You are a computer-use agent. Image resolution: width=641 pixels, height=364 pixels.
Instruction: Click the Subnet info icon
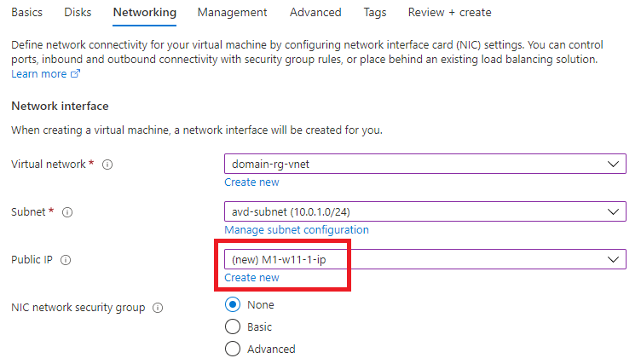click(x=67, y=212)
